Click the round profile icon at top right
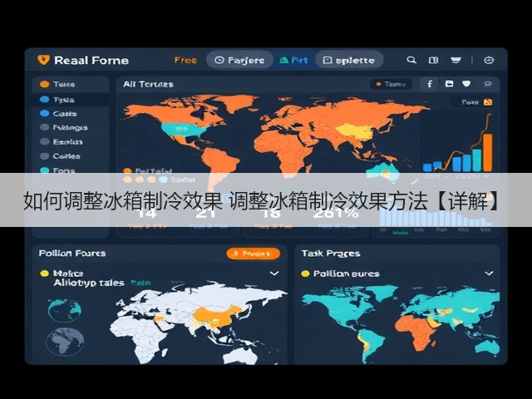Image resolution: width=532 pixels, height=399 pixels. tap(489, 61)
